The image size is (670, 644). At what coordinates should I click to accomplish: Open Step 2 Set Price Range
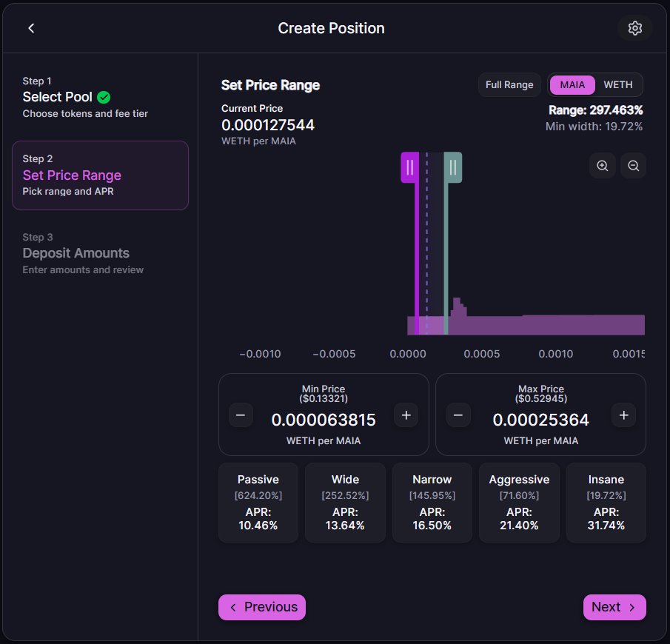pyautogui.click(x=100, y=175)
